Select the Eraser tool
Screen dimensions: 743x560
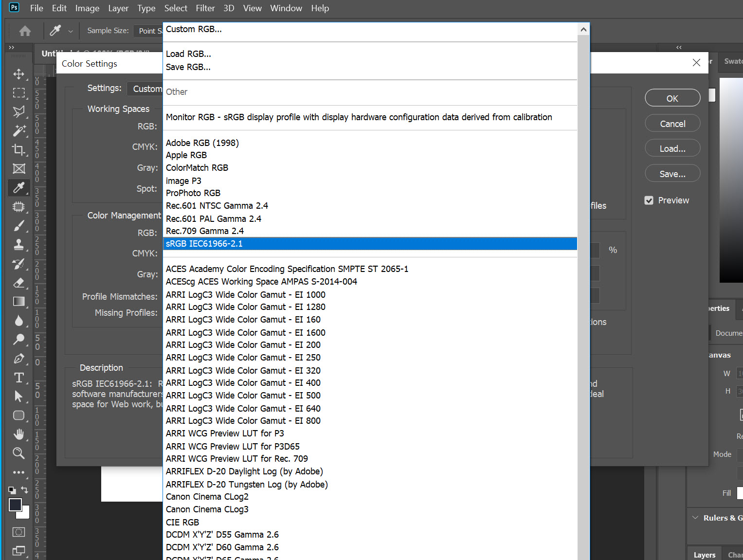click(18, 283)
